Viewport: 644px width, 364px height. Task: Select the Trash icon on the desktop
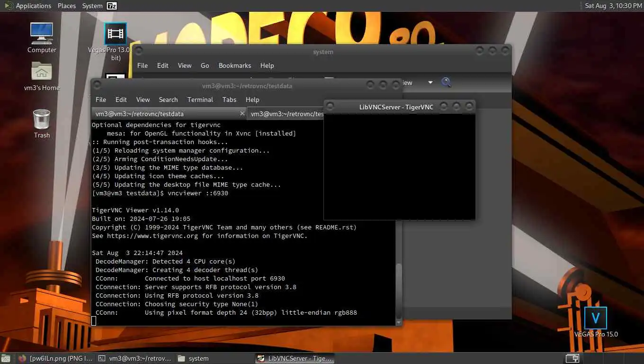click(42, 123)
